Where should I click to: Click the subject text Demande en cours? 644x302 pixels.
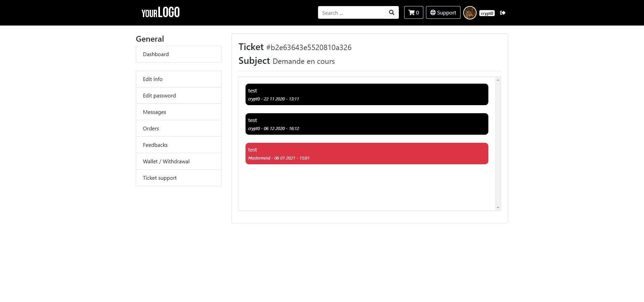pyautogui.click(x=304, y=61)
